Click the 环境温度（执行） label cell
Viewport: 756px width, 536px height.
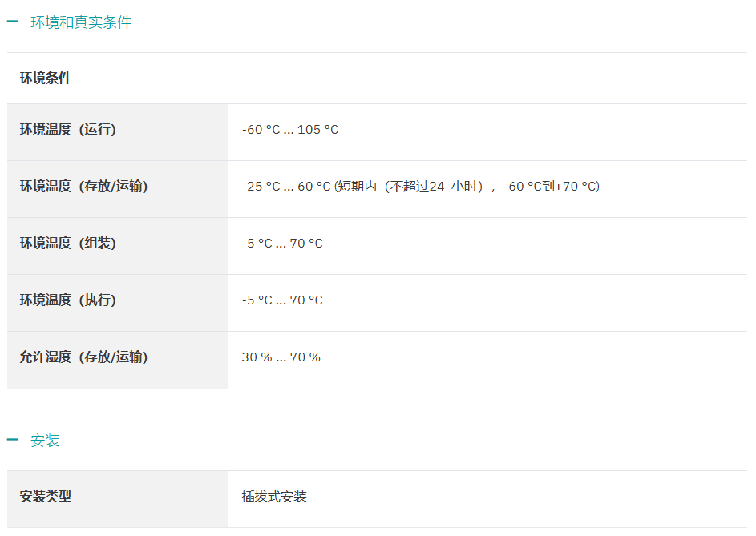pos(68,300)
